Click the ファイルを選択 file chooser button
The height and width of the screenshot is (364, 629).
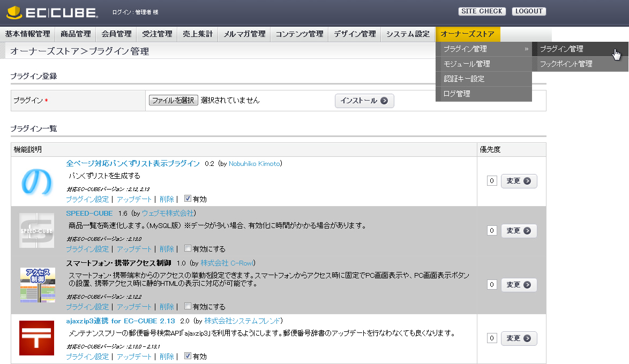point(174,100)
